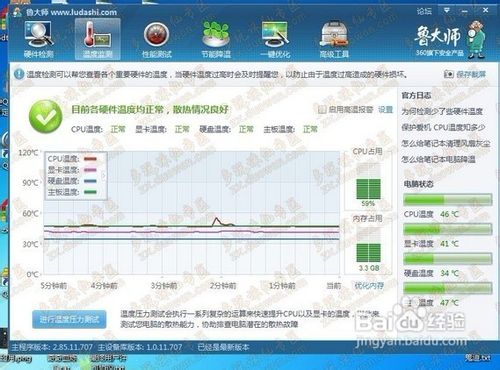Click the 120℃ axis label
This screenshot has width=500, height=370.
point(28,153)
